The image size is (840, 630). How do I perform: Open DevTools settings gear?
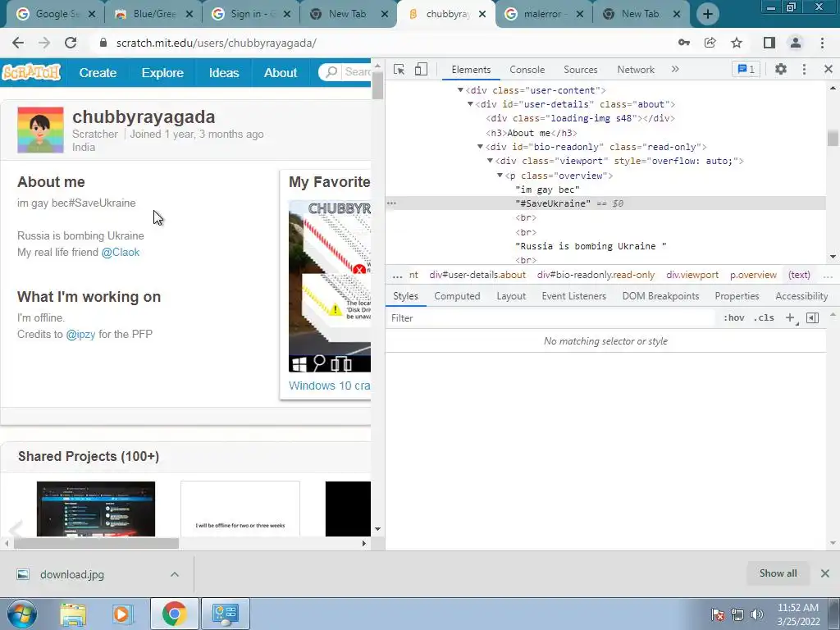coord(781,69)
